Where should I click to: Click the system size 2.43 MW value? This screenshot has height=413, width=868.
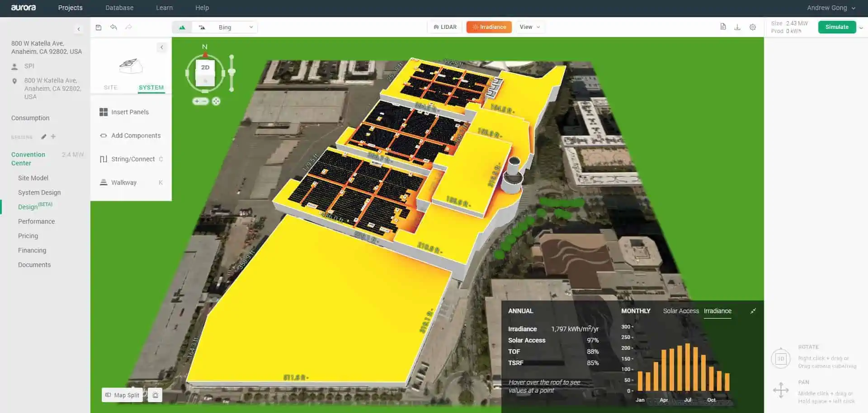click(x=797, y=23)
